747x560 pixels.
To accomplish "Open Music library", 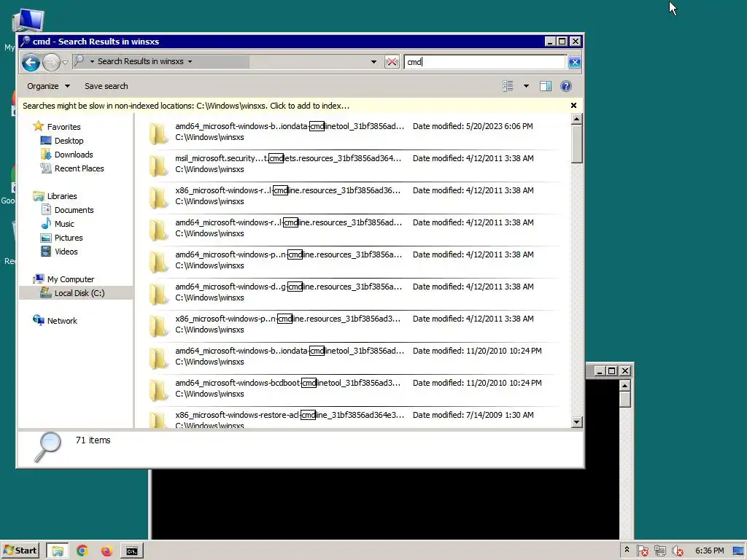I will (64, 224).
